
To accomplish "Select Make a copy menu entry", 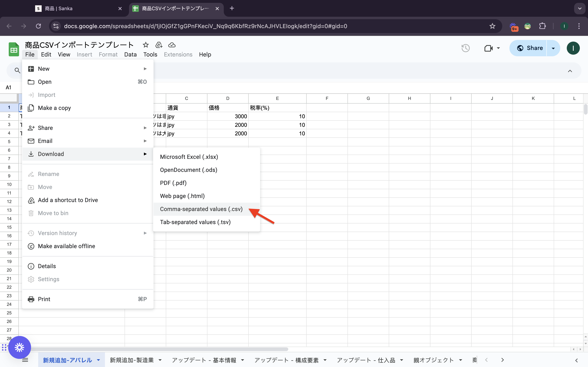I will point(54,108).
